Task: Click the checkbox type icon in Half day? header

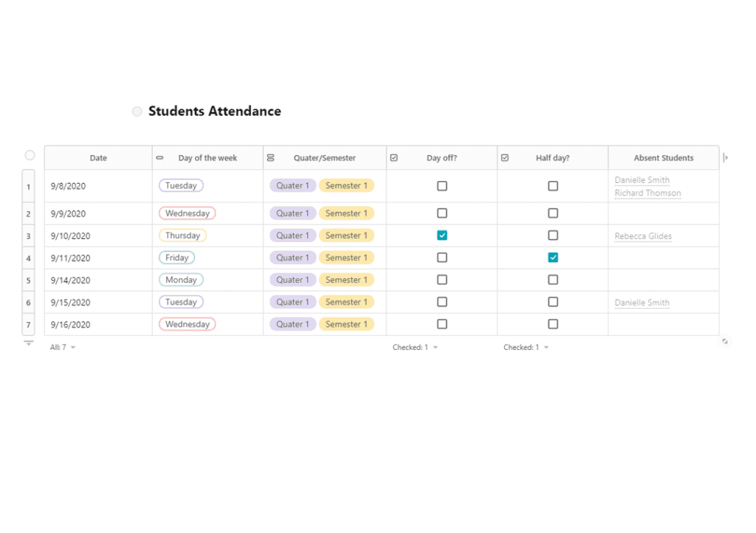Action: click(x=505, y=157)
